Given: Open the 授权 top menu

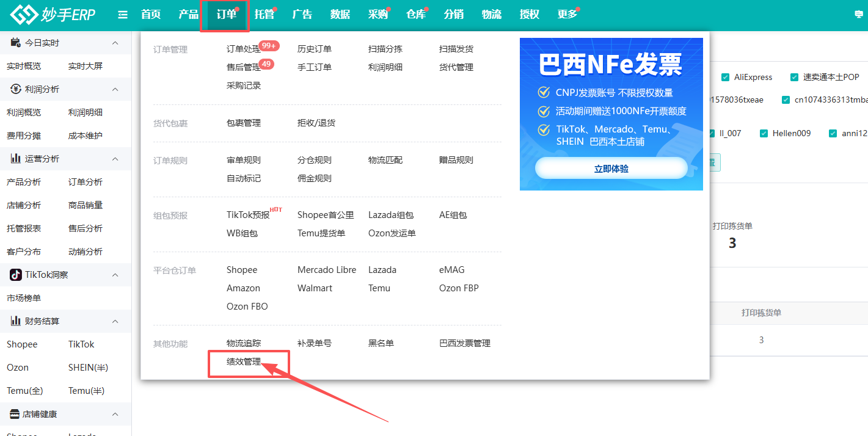Looking at the screenshot, I should pyautogui.click(x=530, y=15).
